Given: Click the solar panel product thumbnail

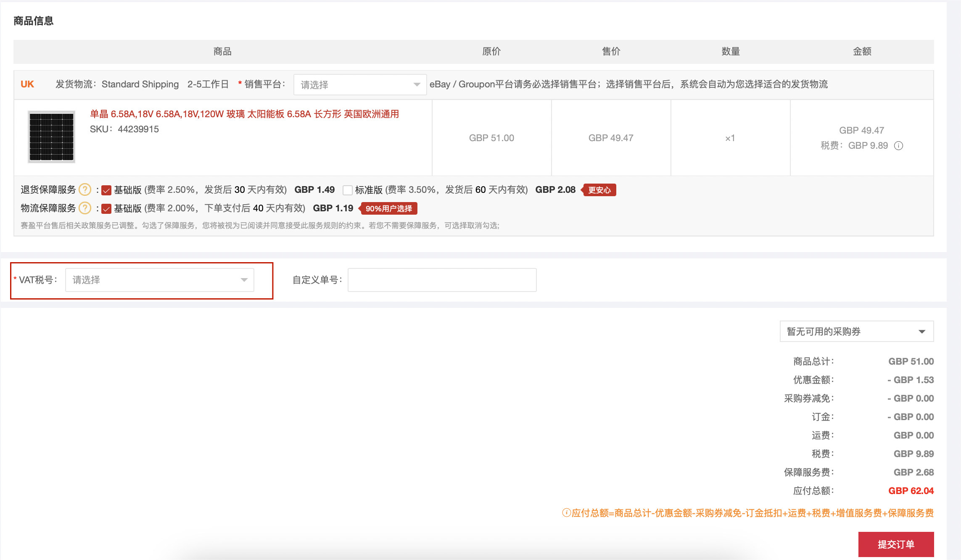Looking at the screenshot, I should click(51, 137).
